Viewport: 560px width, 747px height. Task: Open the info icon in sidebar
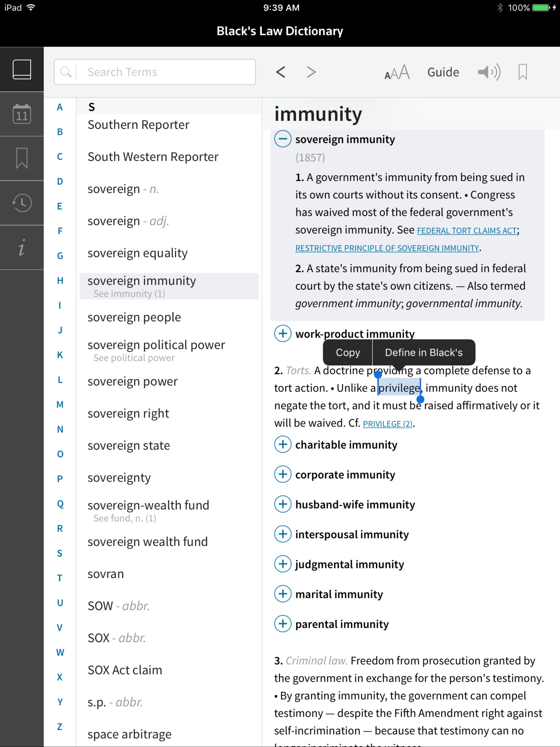tap(22, 247)
